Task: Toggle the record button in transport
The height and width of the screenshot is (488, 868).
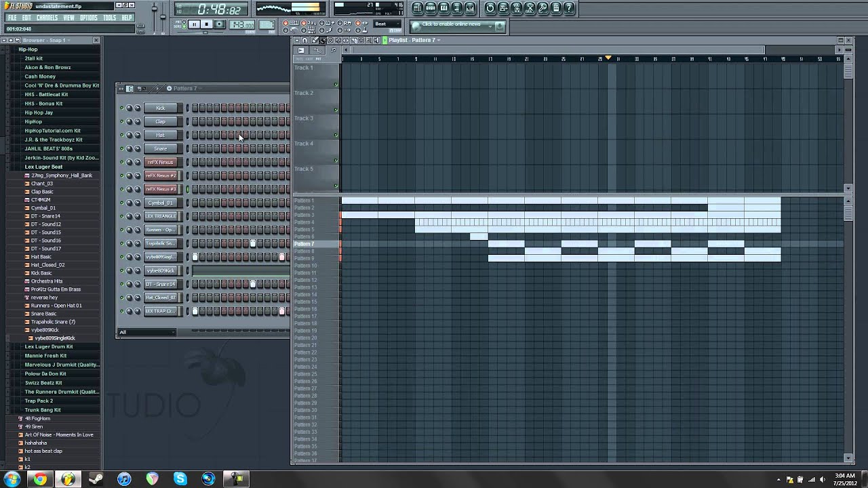Action: (x=220, y=24)
